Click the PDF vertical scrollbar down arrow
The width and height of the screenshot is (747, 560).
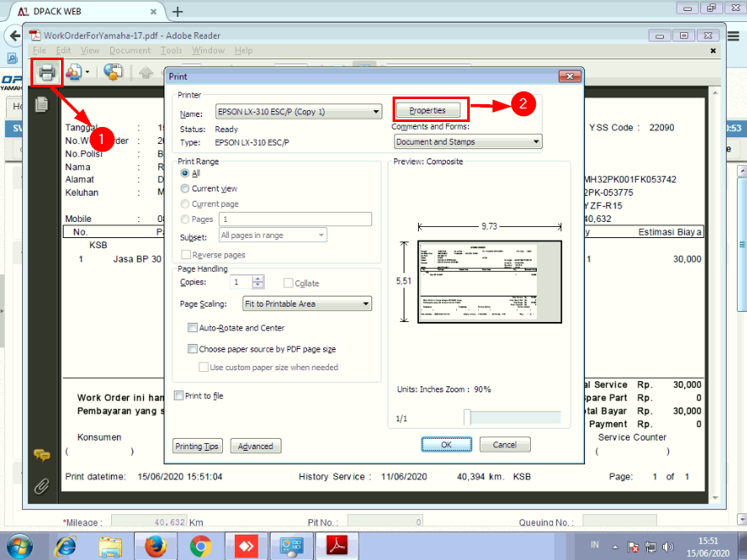tap(715, 498)
